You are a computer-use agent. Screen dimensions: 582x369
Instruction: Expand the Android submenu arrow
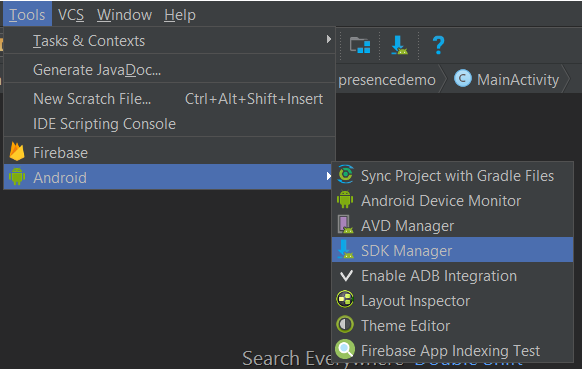[x=328, y=176]
